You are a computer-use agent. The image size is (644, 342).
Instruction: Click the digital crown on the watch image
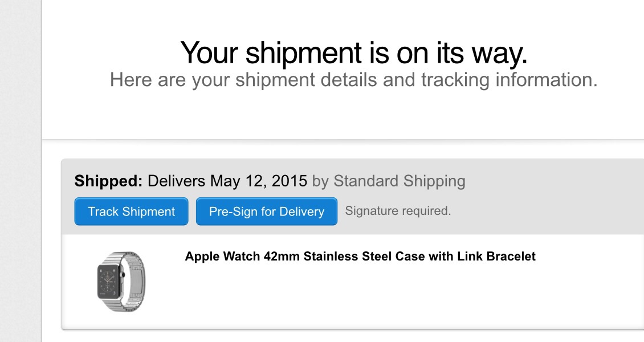(122, 275)
